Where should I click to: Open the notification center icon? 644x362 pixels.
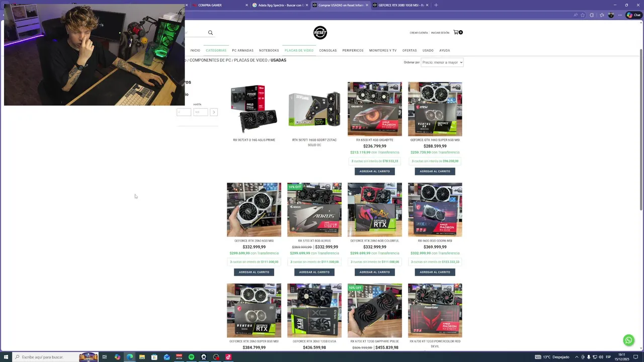click(x=636, y=357)
